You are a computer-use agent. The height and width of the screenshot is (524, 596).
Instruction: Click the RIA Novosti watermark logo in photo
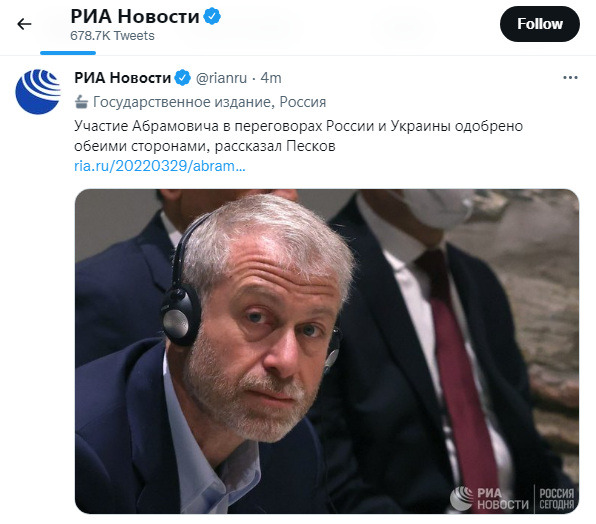point(490,499)
